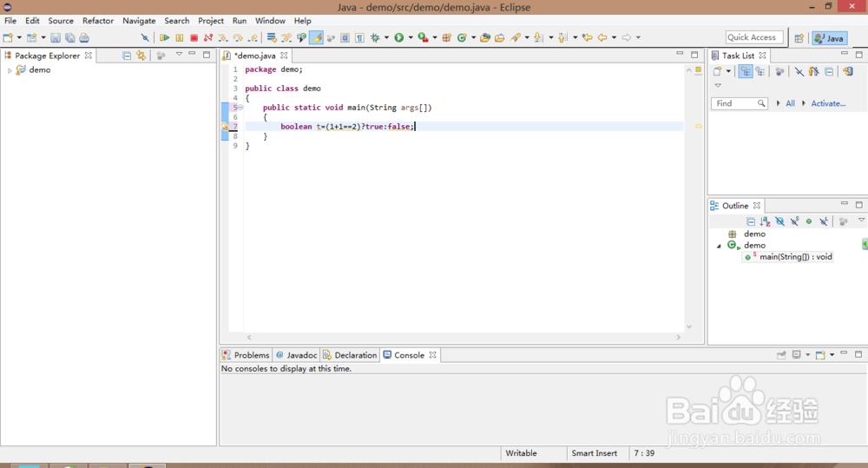Click the Last Edit Location arrow icon

tap(588, 37)
